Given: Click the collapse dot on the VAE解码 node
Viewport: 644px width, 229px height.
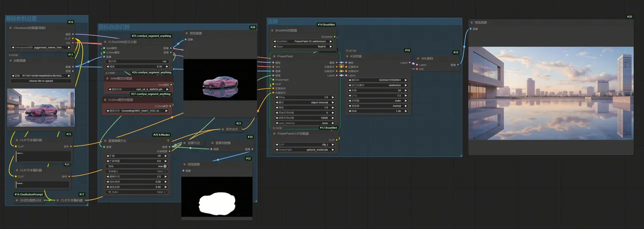Looking at the screenshot, I should click(417, 58).
